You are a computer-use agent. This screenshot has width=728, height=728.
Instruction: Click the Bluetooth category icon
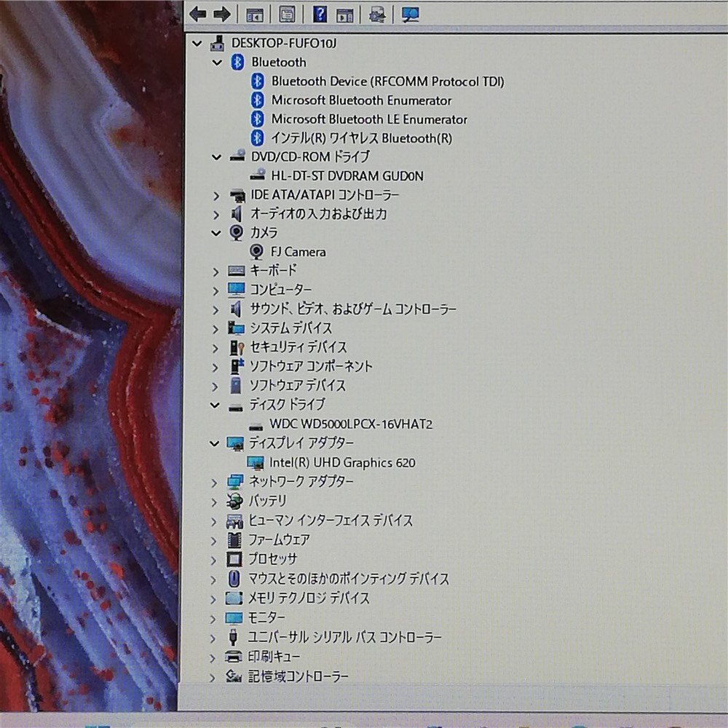[238, 62]
